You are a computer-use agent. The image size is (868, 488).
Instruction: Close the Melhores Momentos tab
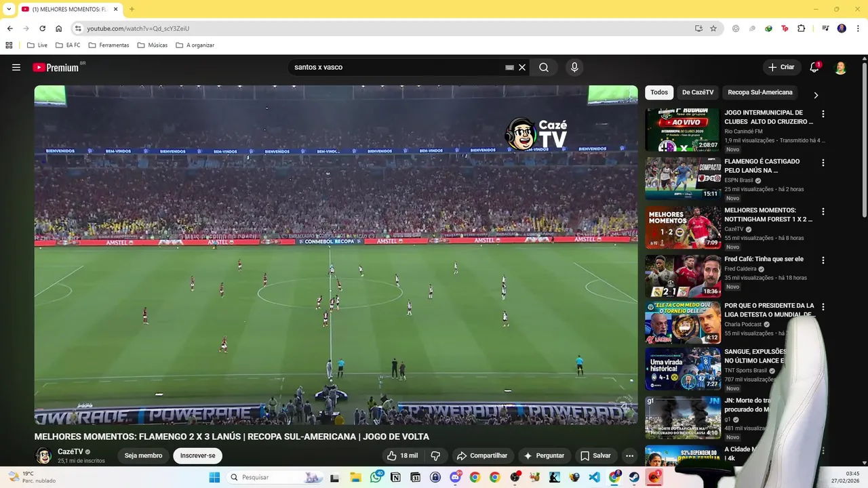tap(115, 9)
